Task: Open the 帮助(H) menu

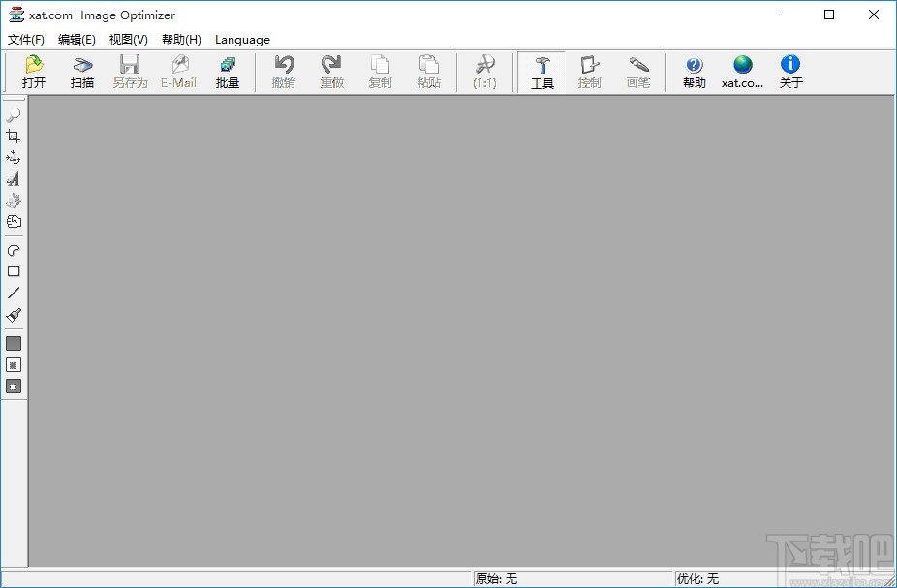Action: 181,40
